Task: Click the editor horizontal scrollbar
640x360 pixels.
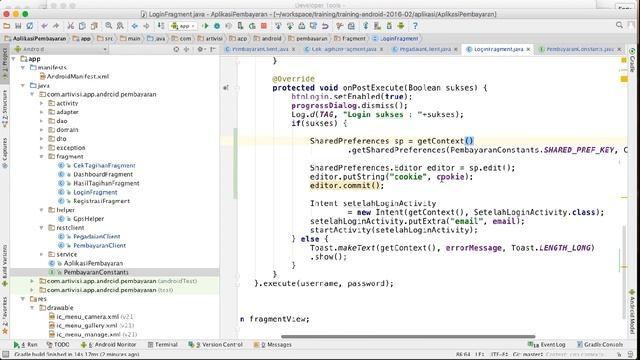Action: pos(408,337)
